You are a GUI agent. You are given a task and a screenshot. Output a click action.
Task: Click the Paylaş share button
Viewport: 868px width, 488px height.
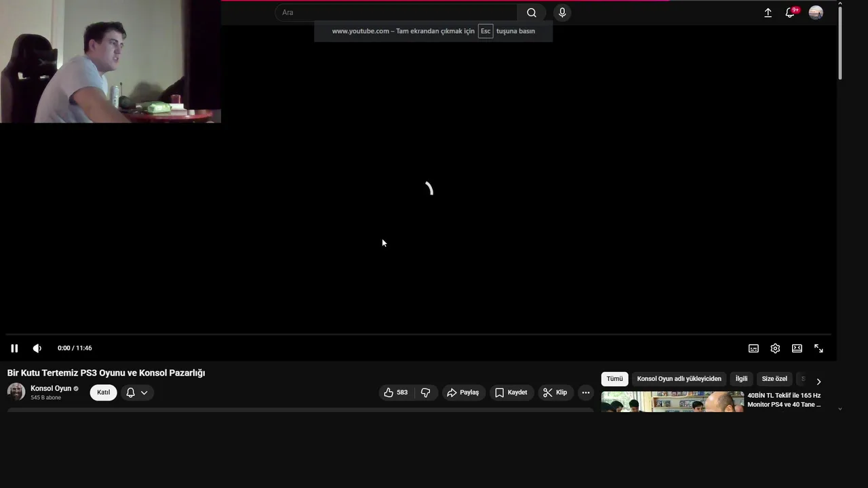click(x=464, y=392)
